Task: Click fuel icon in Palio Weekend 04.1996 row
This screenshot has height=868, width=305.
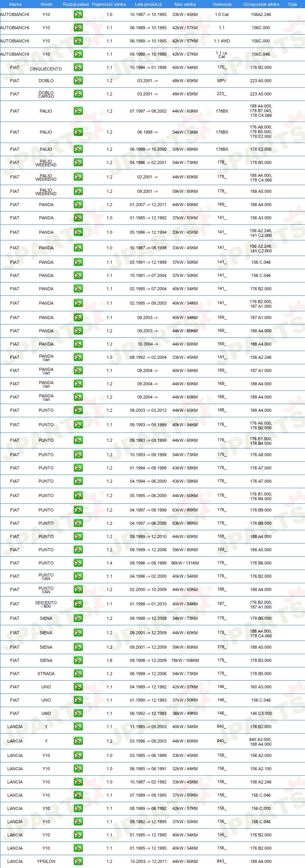Action: point(78,162)
